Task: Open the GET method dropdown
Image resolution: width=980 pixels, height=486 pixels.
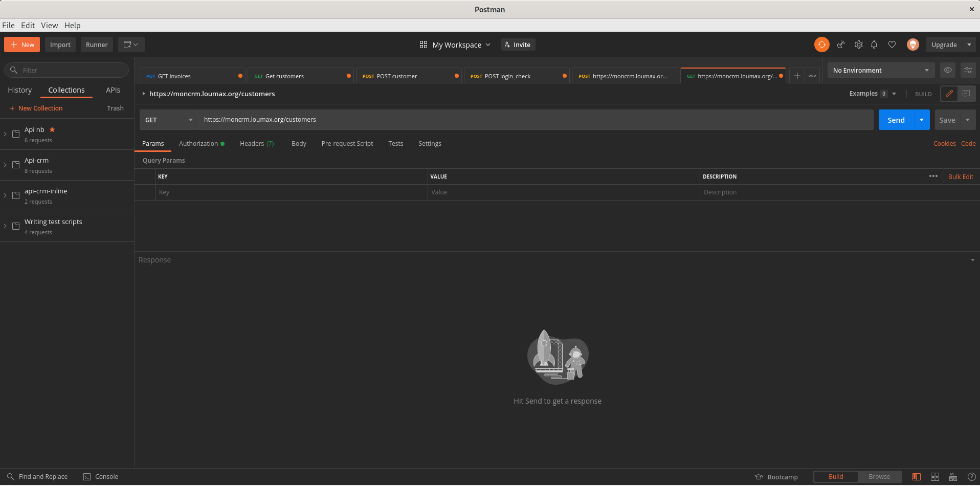Action: [x=169, y=120]
